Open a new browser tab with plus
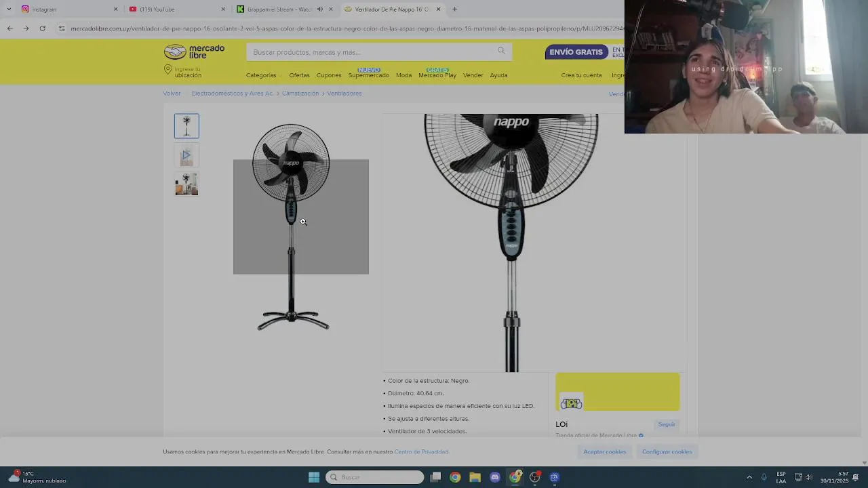868x488 pixels. (x=454, y=9)
